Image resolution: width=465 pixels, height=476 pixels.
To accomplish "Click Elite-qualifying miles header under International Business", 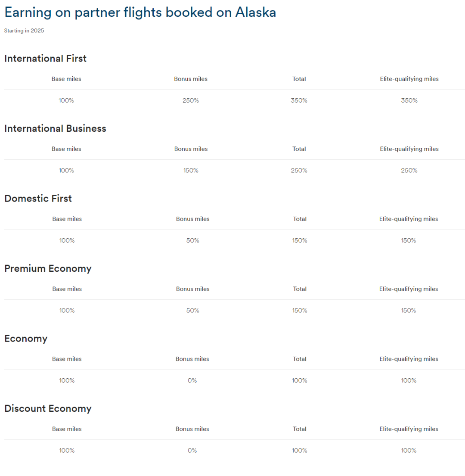I will (x=409, y=149).
